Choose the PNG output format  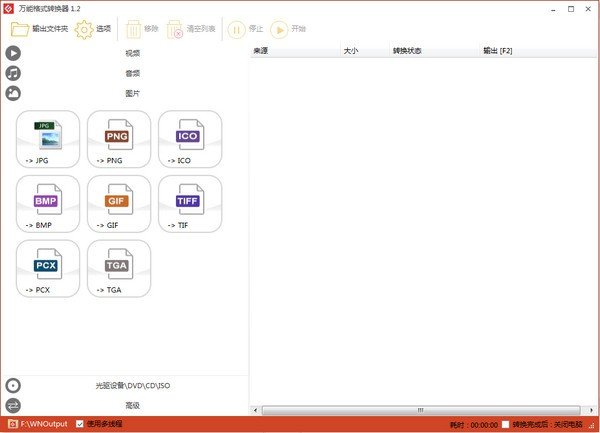[x=119, y=138]
